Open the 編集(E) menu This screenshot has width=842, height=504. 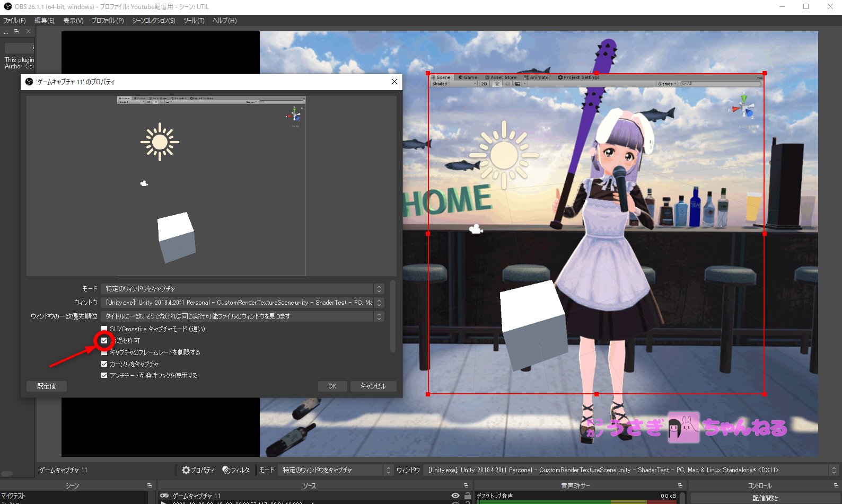tap(44, 21)
